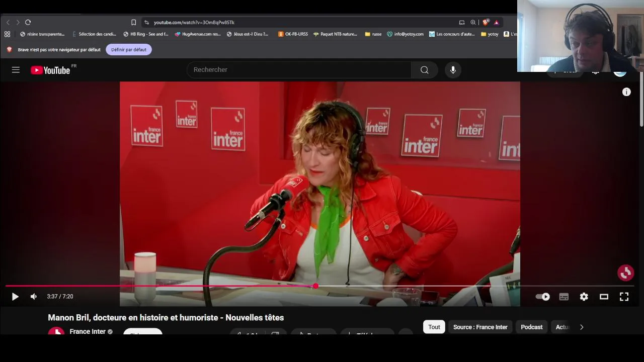Open the 'HugAvenue.com res...' bookmark
The width and height of the screenshot is (644, 362).
click(198, 34)
